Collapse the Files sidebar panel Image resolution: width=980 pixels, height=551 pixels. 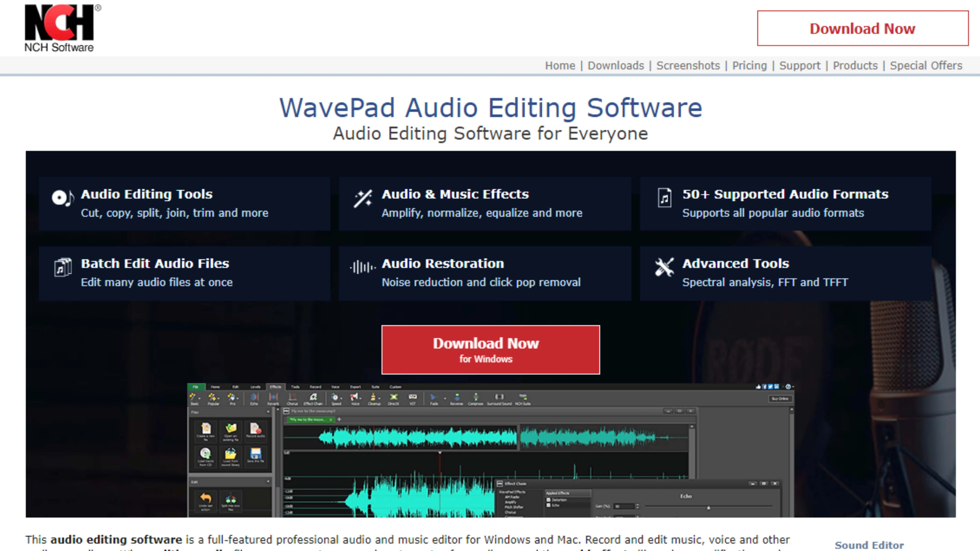pos(268,412)
